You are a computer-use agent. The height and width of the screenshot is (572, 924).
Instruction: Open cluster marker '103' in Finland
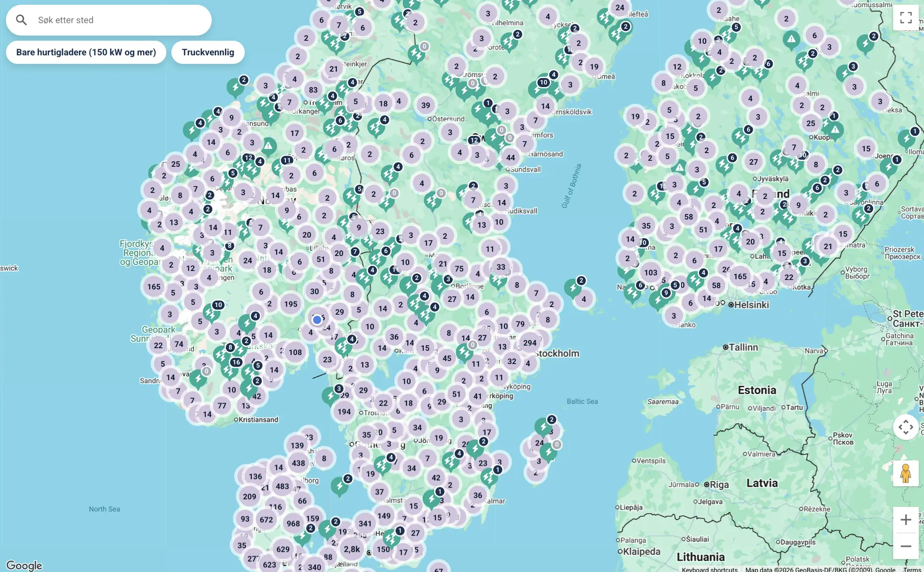(651, 273)
